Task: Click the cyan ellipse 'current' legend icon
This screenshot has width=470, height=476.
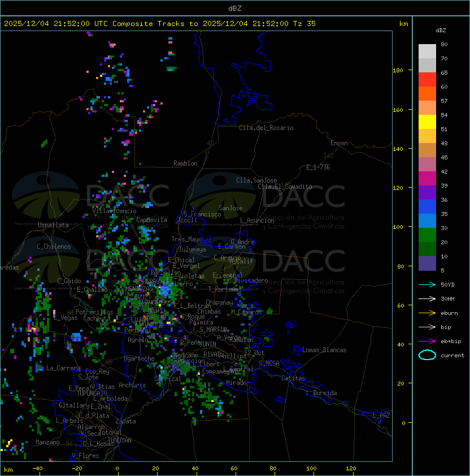Action: point(427,355)
